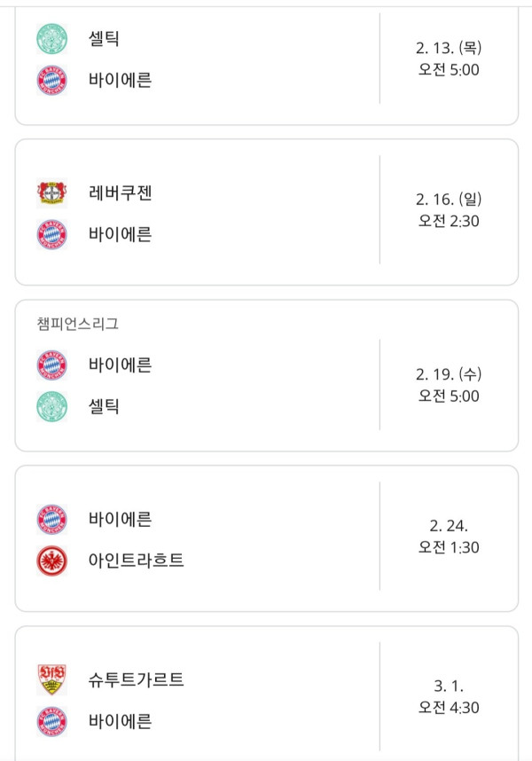This screenshot has height=761, width=532.
Task: Click the Celtic club crest logo
Action: pyautogui.click(x=51, y=39)
